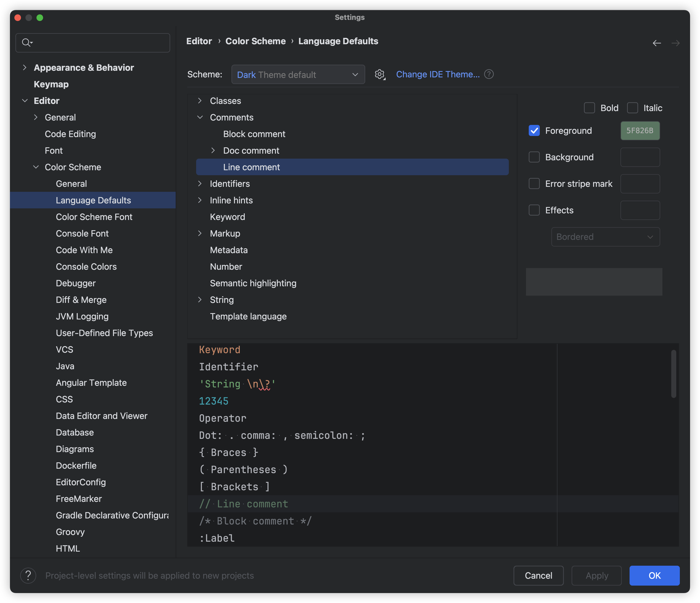Open the Scheme dropdown
Image resolution: width=700 pixels, height=603 pixels.
(x=298, y=74)
